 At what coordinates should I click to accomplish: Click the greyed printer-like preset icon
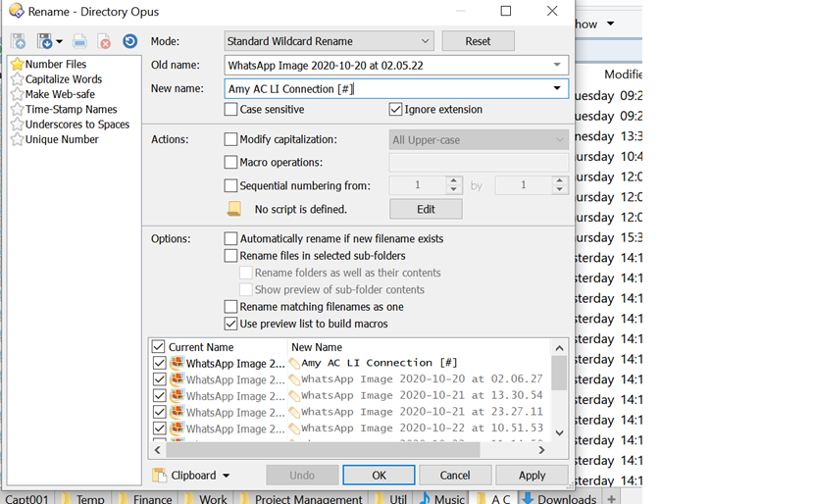[79, 41]
